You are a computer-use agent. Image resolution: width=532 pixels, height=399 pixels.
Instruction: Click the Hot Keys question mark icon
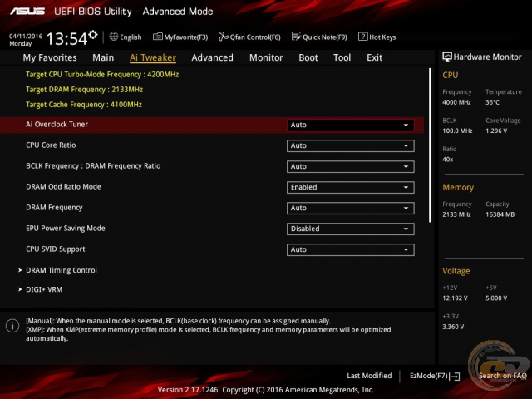[x=362, y=37]
